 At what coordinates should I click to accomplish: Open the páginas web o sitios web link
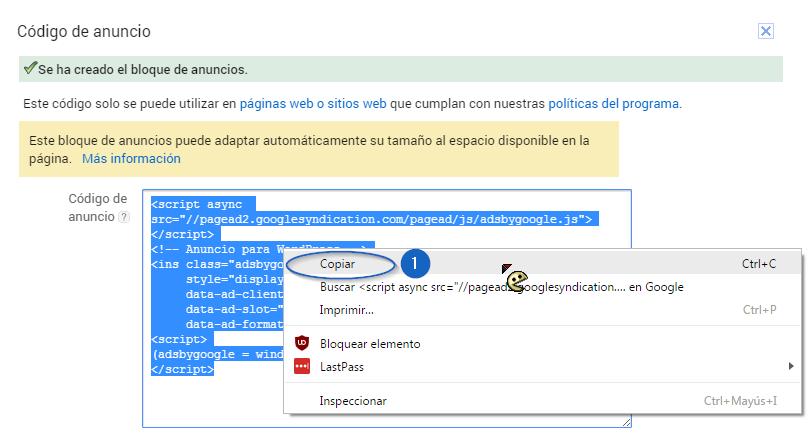[x=313, y=104]
